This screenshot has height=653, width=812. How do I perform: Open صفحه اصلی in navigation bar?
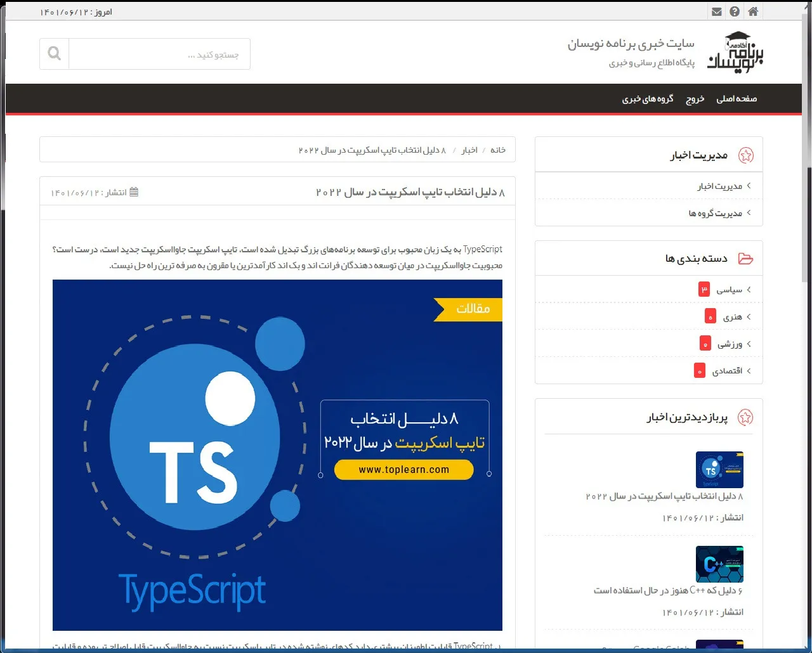[x=736, y=99]
